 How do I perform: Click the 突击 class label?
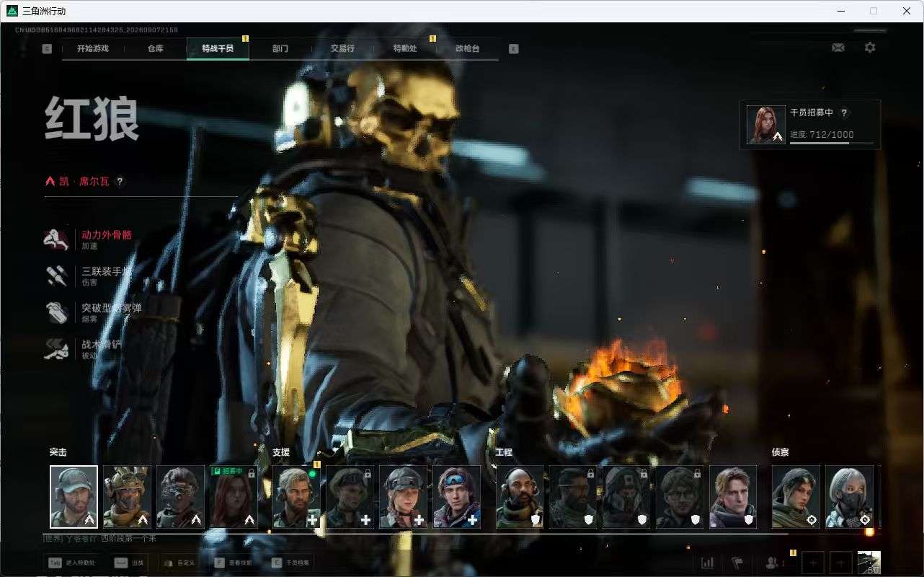click(x=58, y=452)
